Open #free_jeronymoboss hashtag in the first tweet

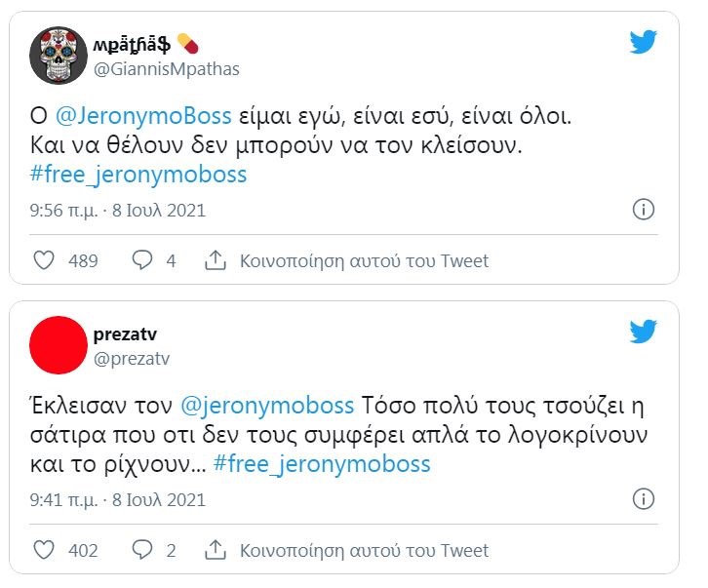[139, 176]
